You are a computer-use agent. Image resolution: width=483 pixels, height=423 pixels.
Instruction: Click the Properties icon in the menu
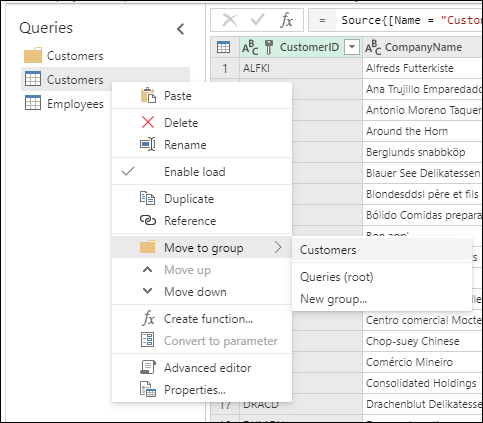(x=148, y=389)
